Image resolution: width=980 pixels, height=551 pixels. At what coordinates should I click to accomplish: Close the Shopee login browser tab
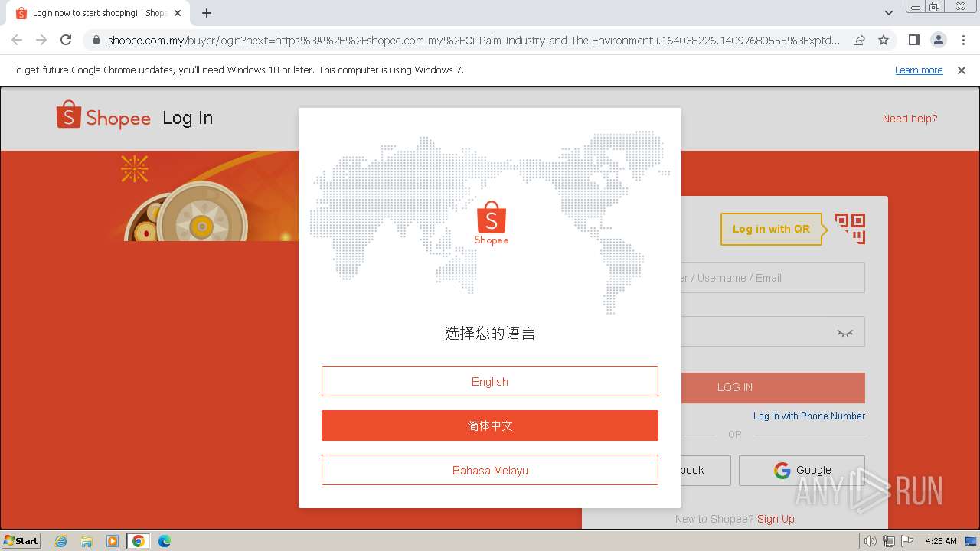click(178, 13)
